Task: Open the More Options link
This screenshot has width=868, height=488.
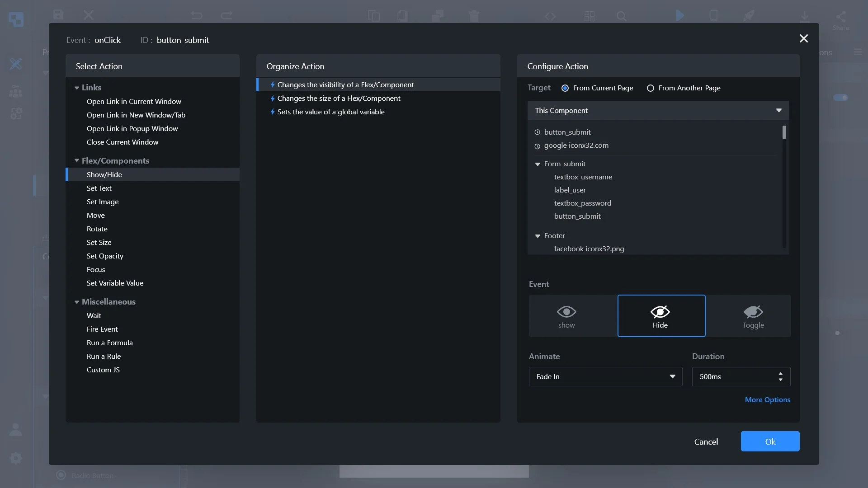Action: 767,400
